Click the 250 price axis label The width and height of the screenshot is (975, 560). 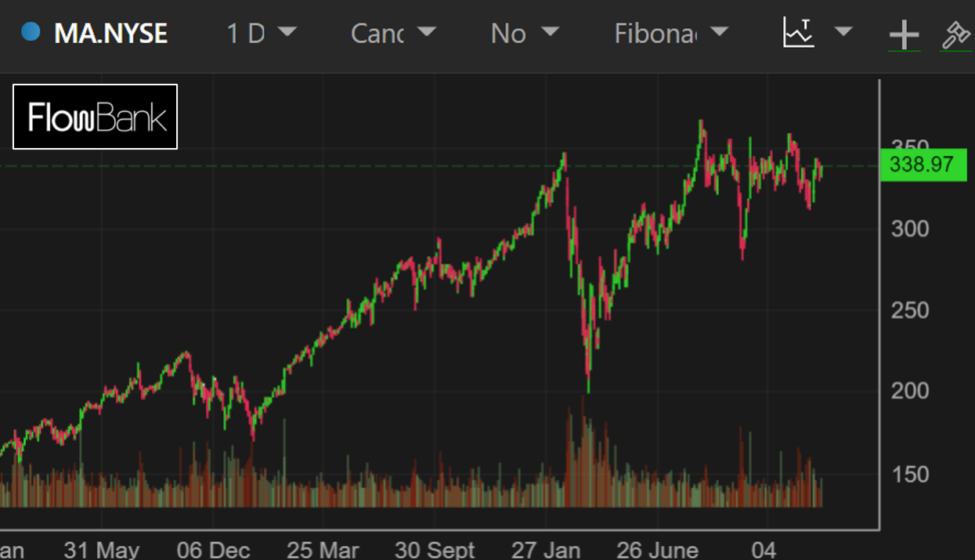910,310
